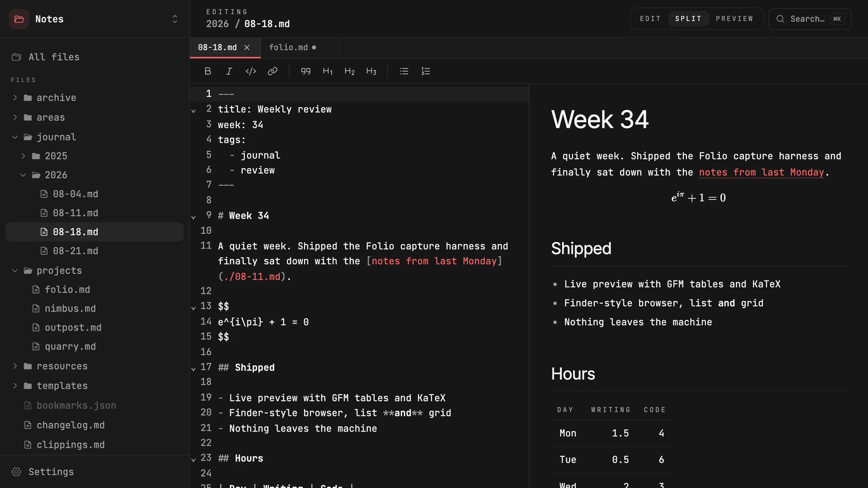Image resolution: width=868 pixels, height=488 pixels.
Task: Open changelog.md file
Action: 95,425
